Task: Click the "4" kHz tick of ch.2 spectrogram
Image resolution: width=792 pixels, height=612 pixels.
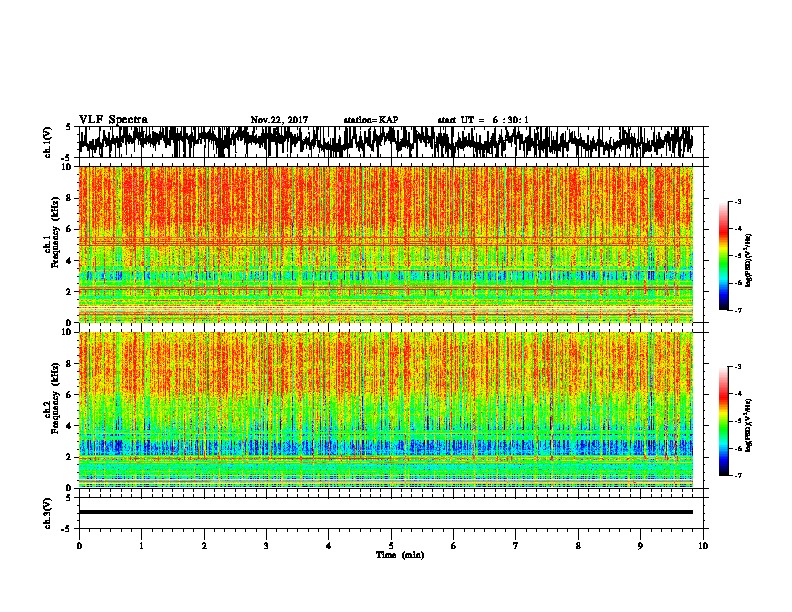Action: [69, 426]
